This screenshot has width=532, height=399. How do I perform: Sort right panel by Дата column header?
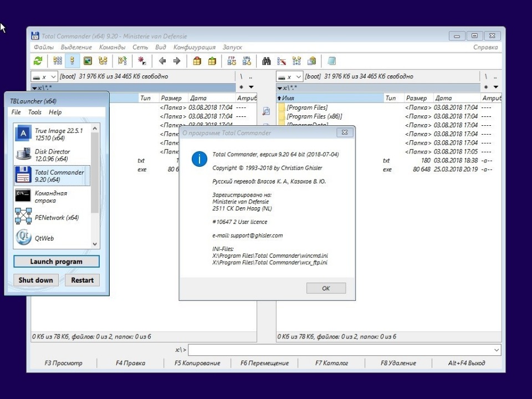(457, 98)
